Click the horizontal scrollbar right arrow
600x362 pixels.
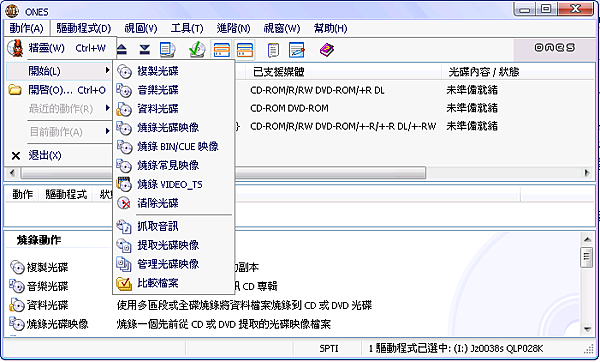point(587,173)
